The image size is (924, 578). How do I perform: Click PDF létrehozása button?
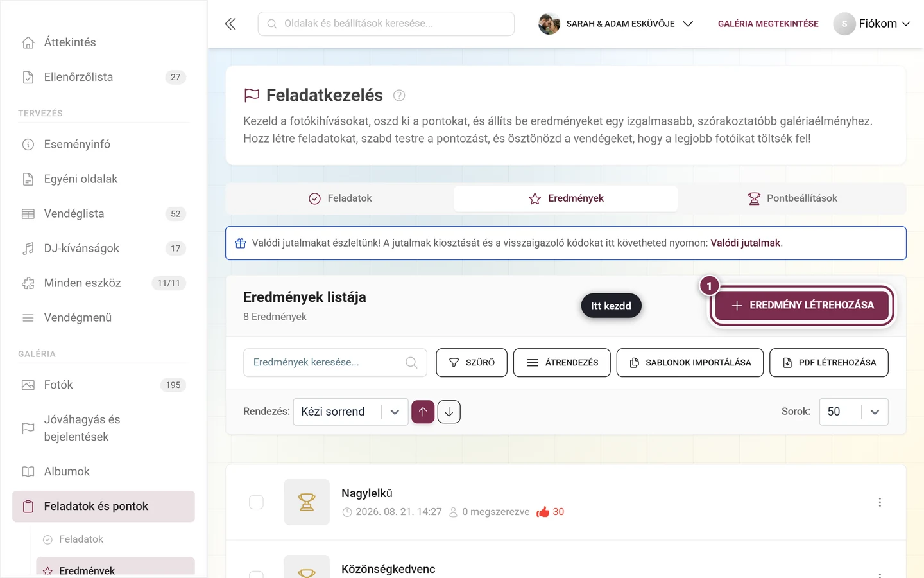(829, 363)
